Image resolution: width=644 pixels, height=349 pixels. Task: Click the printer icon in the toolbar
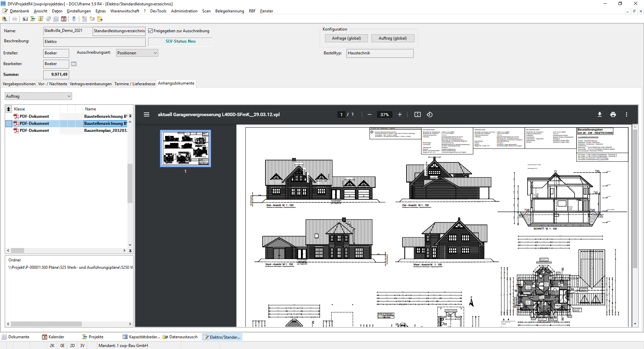15,19
